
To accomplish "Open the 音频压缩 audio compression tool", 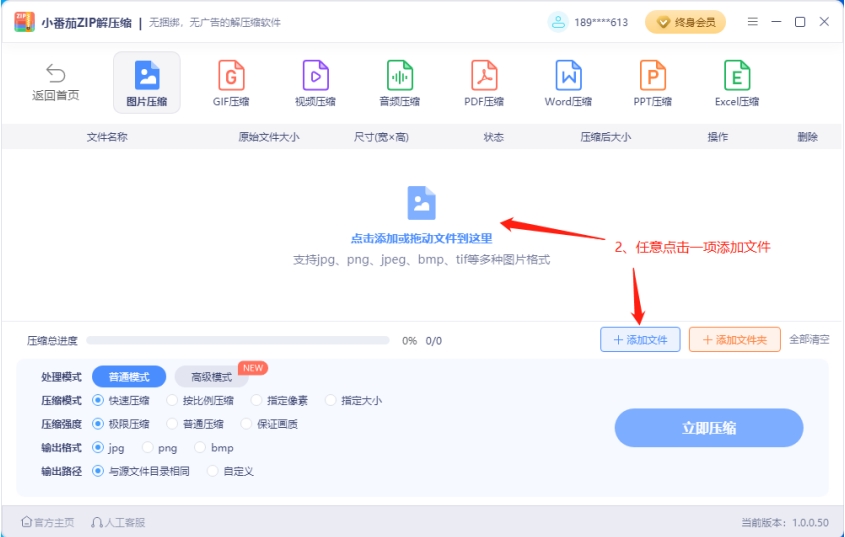I will [x=399, y=76].
